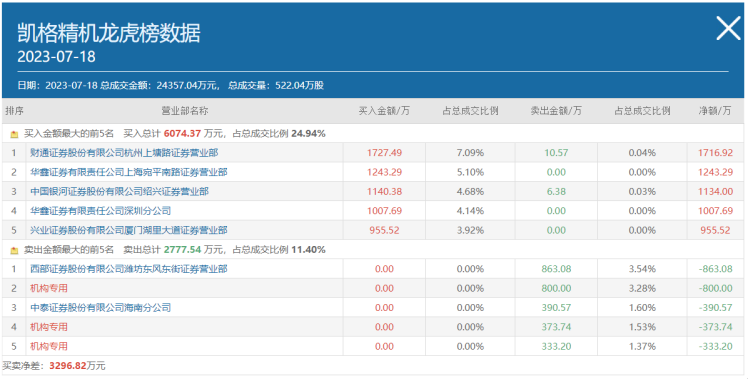Click the icon beside 买入金额最大的前5名
Image resolution: width=748 pixels, height=380 pixels.
pos(14,134)
